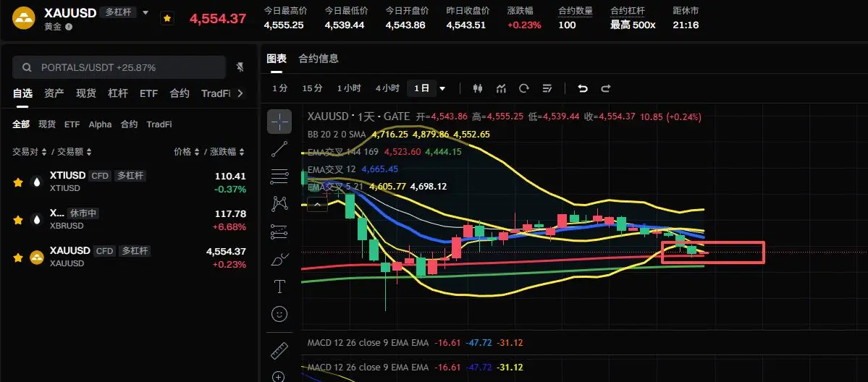Select the text T tool
The image size is (868, 382).
pyautogui.click(x=279, y=286)
